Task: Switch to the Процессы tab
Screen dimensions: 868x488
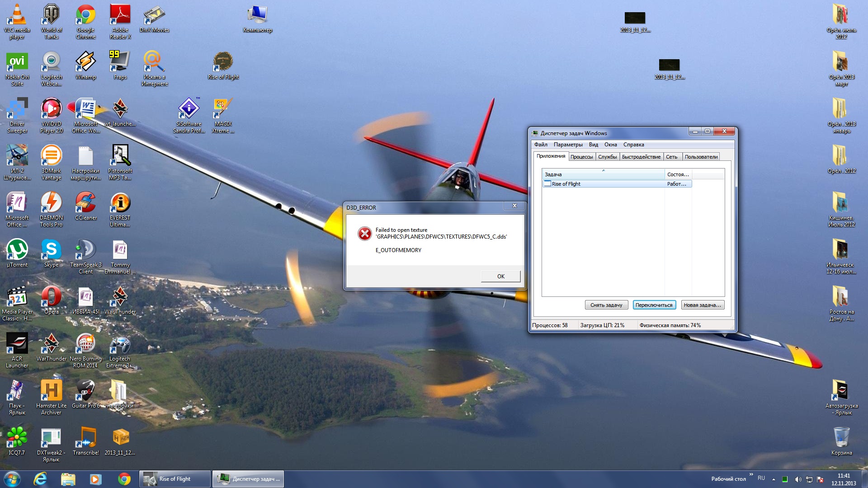Action: tap(581, 157)
